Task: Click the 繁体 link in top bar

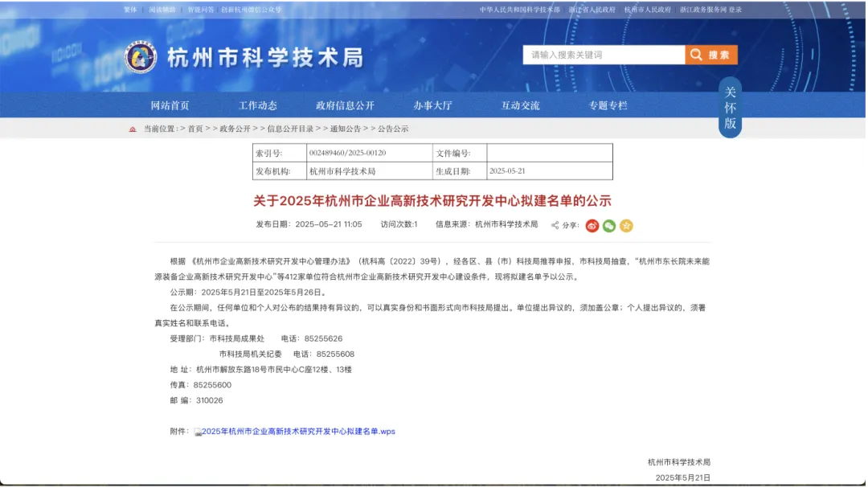Action: click(131, 10)
